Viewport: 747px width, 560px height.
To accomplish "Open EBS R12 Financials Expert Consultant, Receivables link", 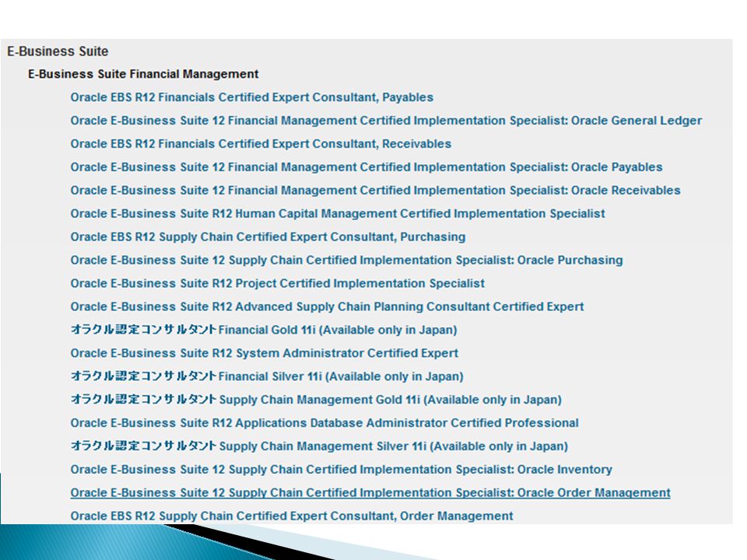I will tap(261, 144).
